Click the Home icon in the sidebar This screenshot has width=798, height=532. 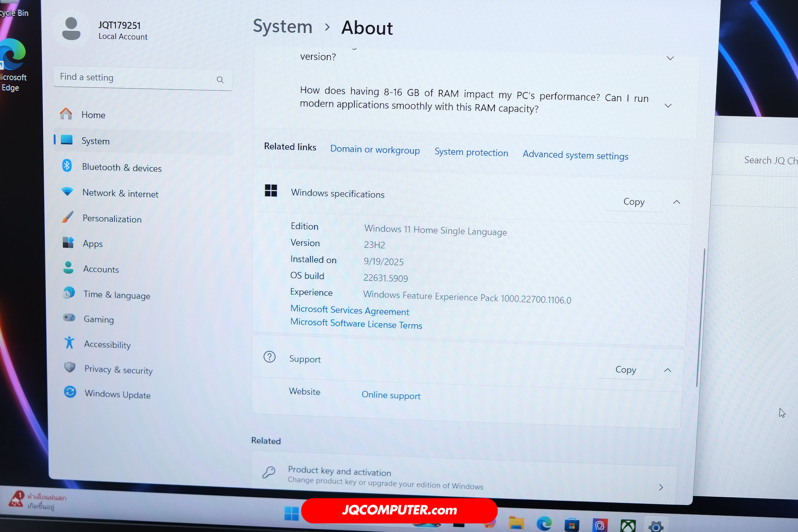pyautogui.click(x=66, y=114)
